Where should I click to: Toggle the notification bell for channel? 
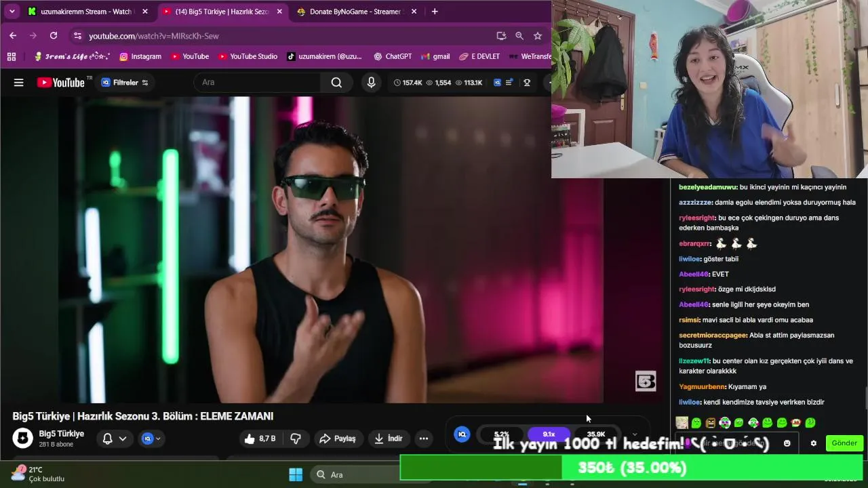[x=107, y=439]
